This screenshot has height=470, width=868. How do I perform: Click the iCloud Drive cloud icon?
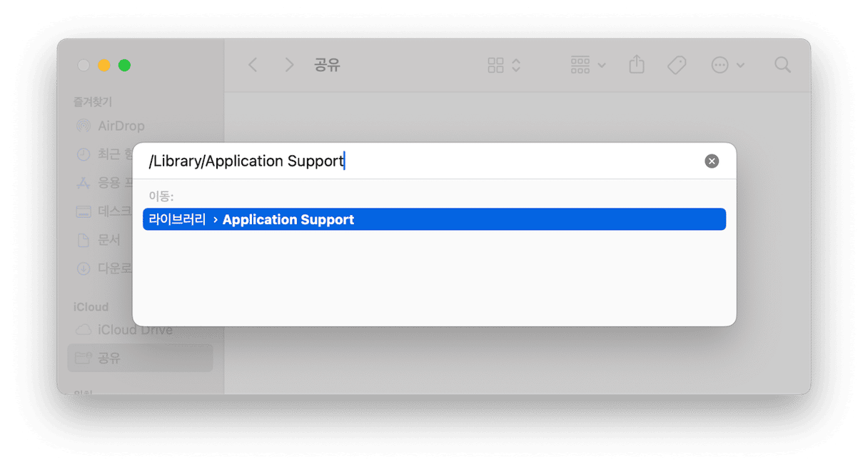(84, 330)
